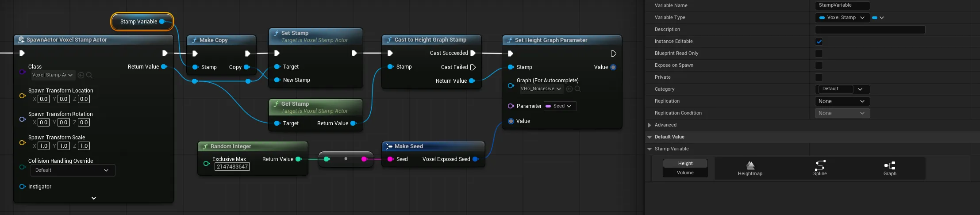Disable the Instance Editable checkbox

click(819, 42)
